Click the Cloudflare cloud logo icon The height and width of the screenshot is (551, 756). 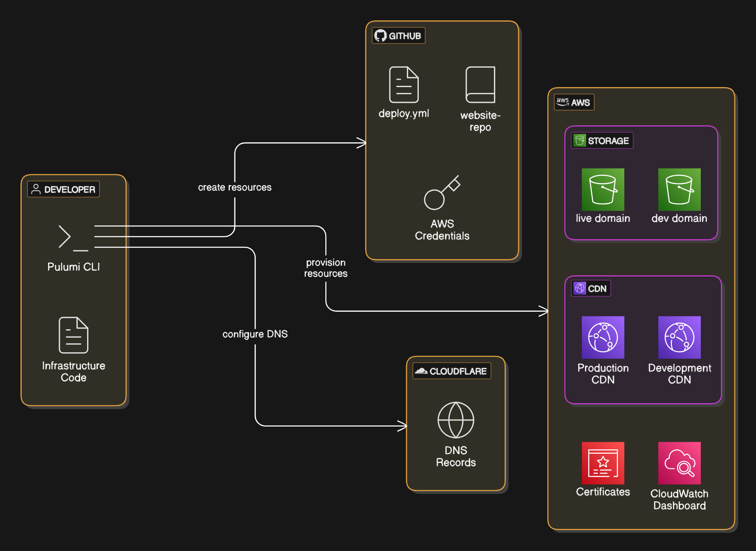coord(421,371)
